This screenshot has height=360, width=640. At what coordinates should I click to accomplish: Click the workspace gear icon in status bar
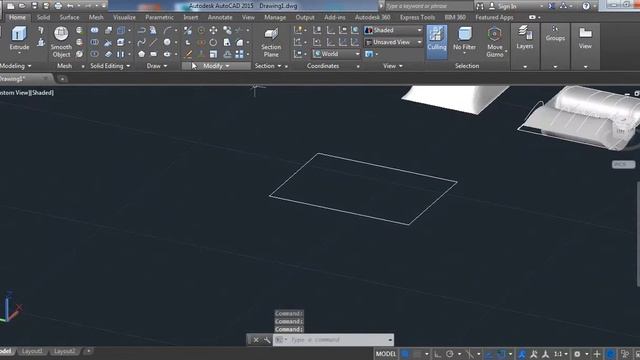[x=577, y=354]
